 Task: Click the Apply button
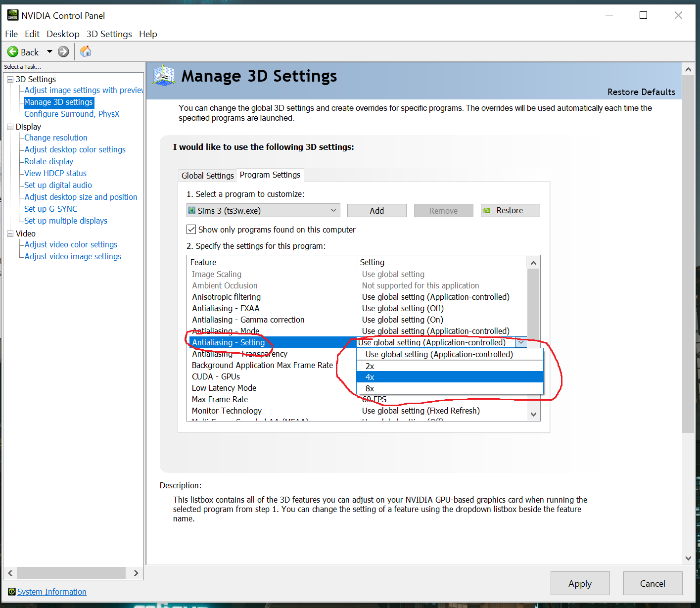(580, 583)
